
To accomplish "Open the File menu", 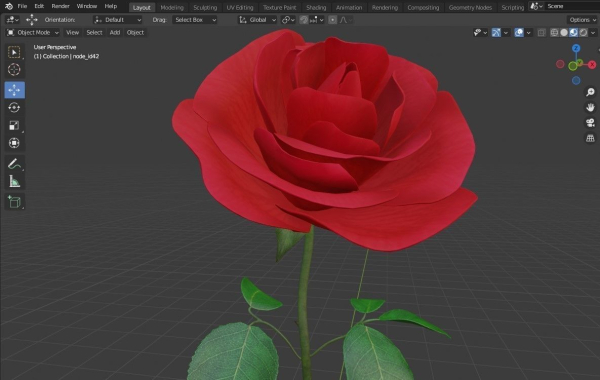I will [22, 6].
